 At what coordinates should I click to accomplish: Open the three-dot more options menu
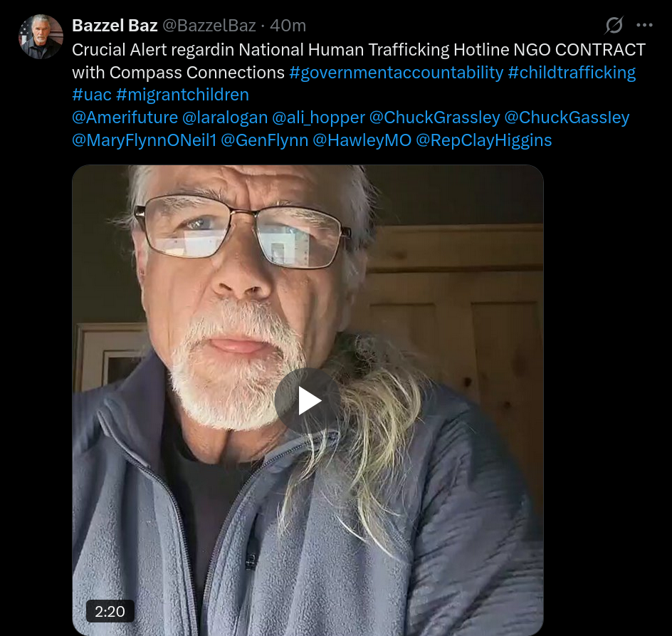pos(644,26)
